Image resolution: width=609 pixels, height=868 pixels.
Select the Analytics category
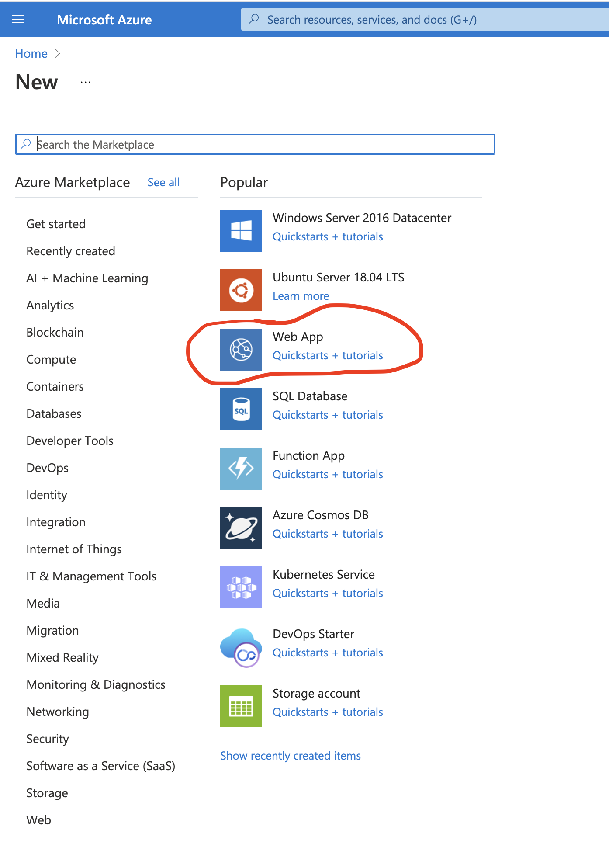50,305
